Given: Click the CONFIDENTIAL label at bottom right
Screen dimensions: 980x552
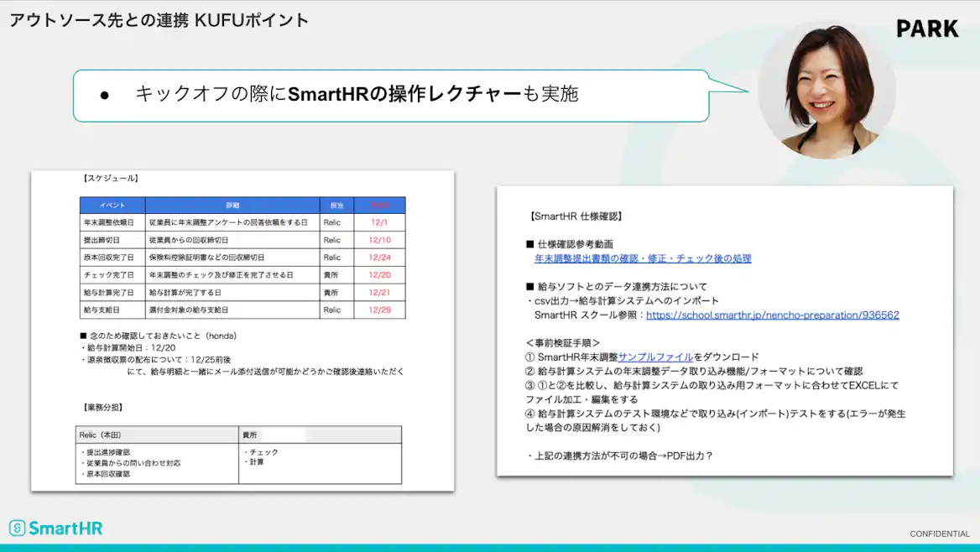Looking at the screenshot, I should pyautogui.click(x=940, y=534).
